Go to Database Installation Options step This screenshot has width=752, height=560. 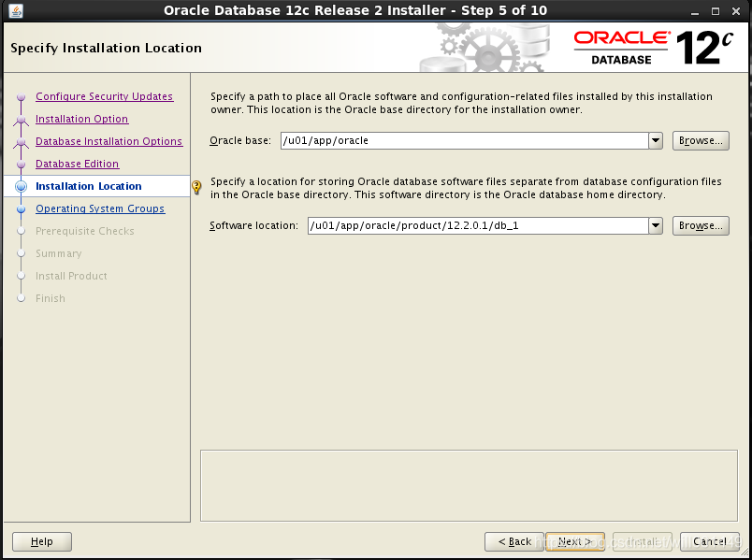click(108, 141)
